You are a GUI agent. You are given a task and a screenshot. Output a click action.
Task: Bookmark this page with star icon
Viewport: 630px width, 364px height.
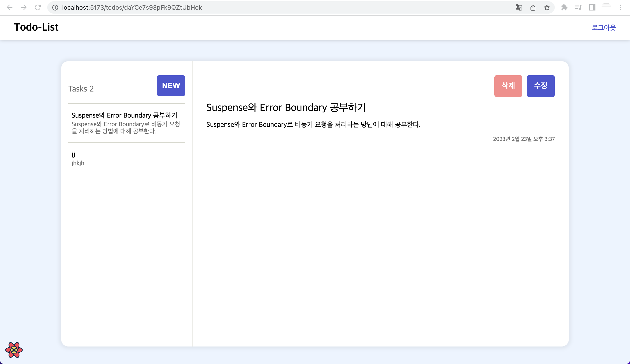click(x=547, y=7)
